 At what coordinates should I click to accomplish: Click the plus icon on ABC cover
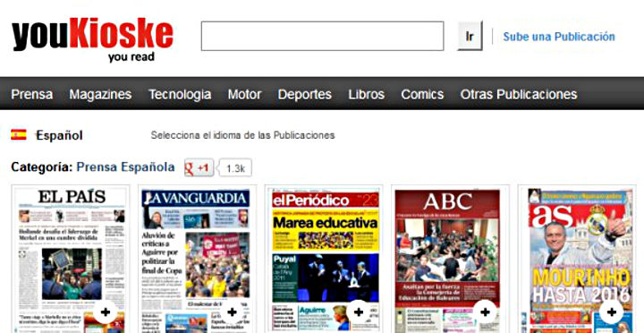pos(485,312)
